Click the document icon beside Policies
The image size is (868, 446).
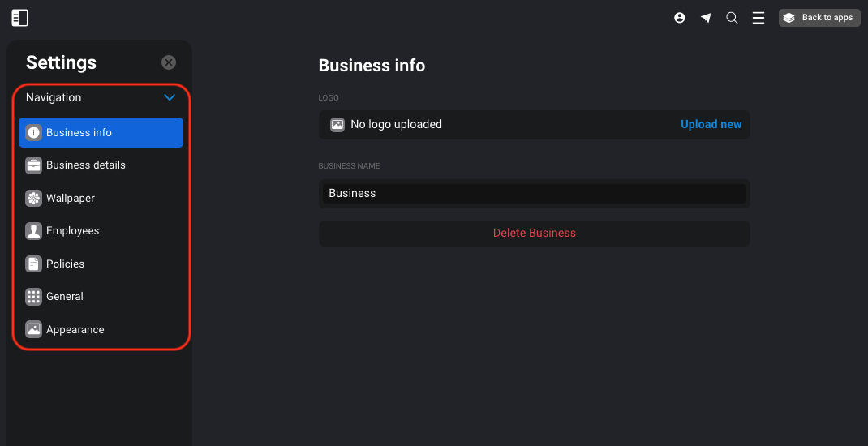[x=34, y=264]
